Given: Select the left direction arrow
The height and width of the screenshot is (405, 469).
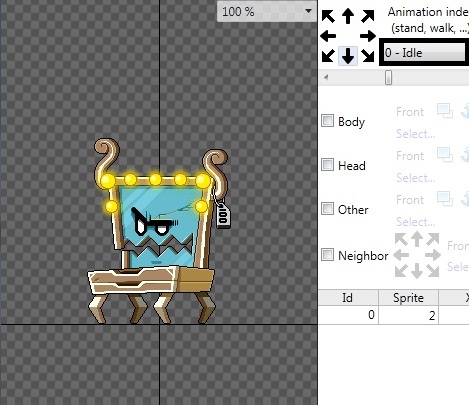Looking at the screenshot, I should [328, 36].
